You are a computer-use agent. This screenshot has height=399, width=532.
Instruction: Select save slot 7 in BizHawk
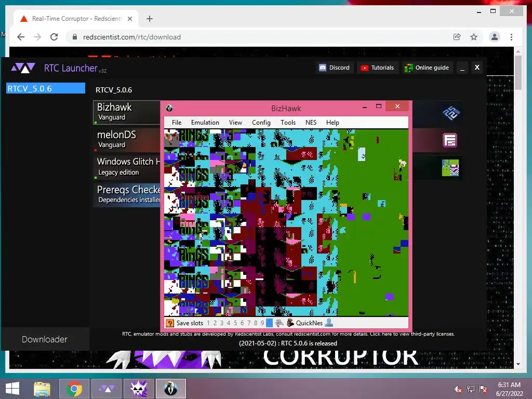[249, 323]
